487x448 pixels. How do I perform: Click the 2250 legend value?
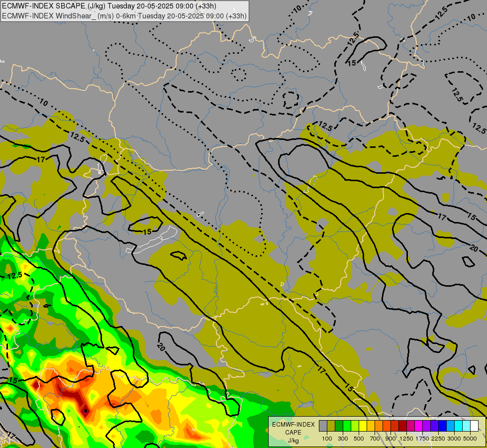439,439
